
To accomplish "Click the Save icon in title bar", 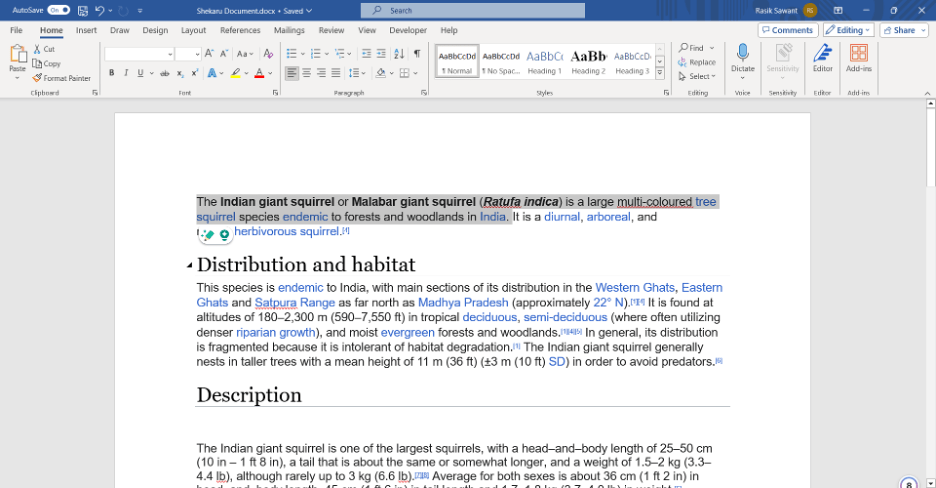I will click(x=83, y=10).
